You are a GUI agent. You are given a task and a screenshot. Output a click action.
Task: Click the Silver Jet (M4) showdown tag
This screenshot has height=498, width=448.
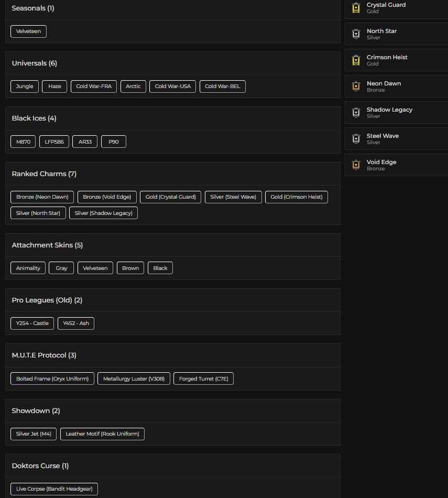(33, 434)
